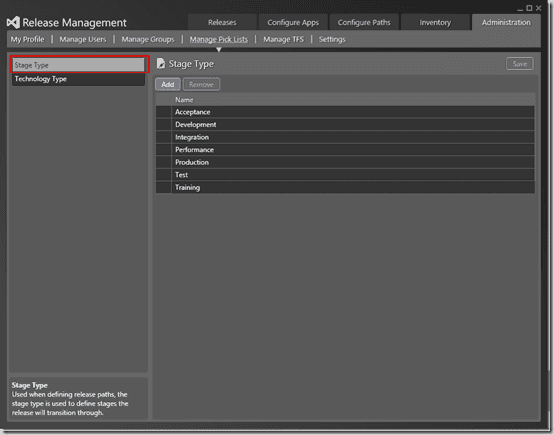Select the Technology Type pick list
Viewport: 554px width, 435px height.
click(x=78, y=79)
